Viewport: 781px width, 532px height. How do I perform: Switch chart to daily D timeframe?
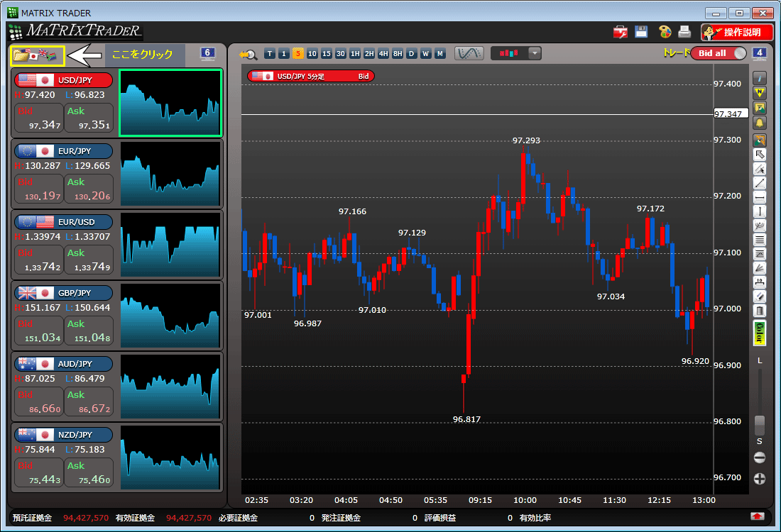[411, 54]
